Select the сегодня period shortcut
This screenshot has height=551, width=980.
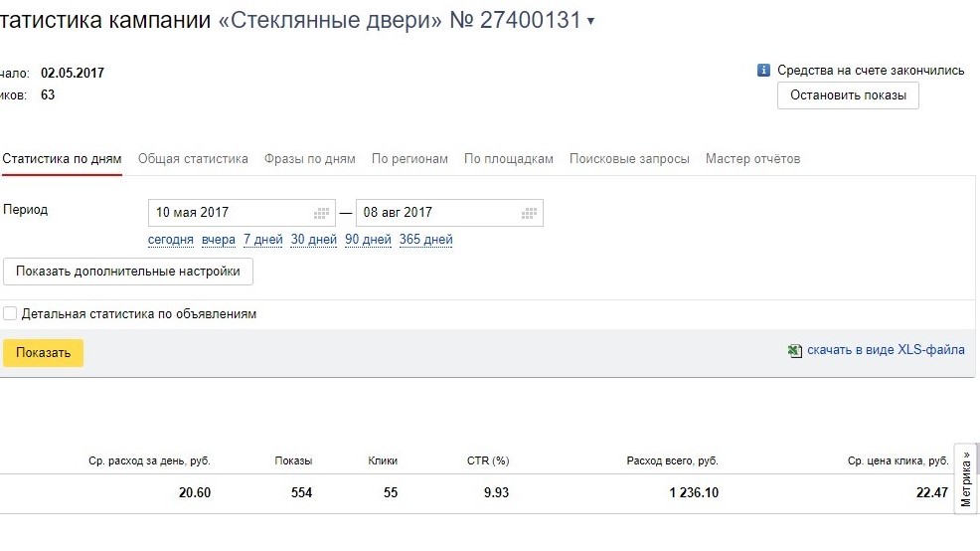171,240
